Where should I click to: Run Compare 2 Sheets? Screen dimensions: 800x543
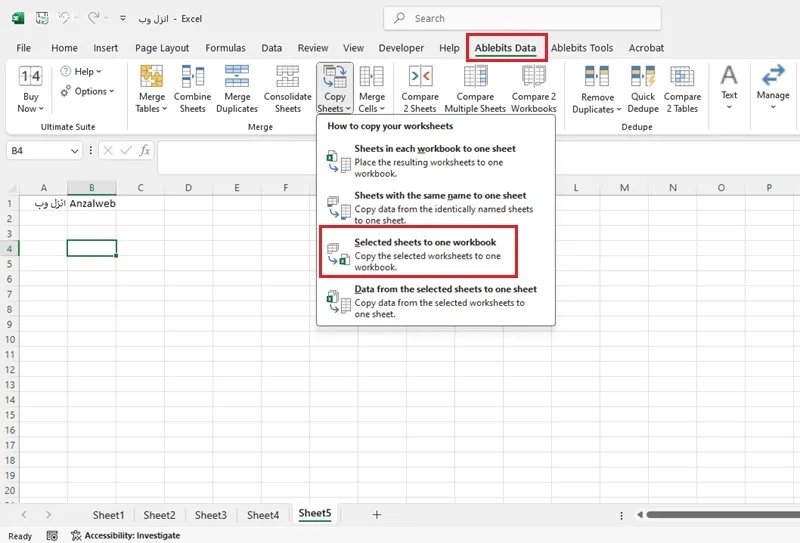(x=420, y=89)
